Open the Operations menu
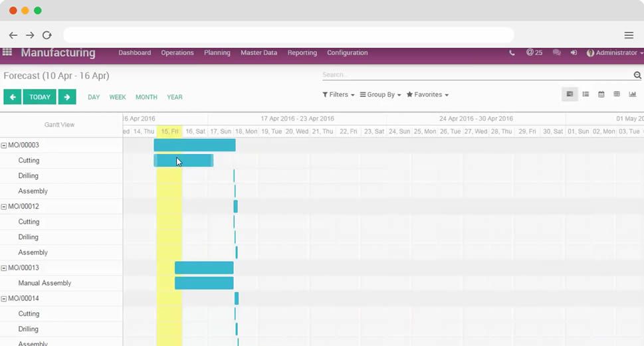The width and height of the screenshot is (644, 346). (x=177, y=52)
